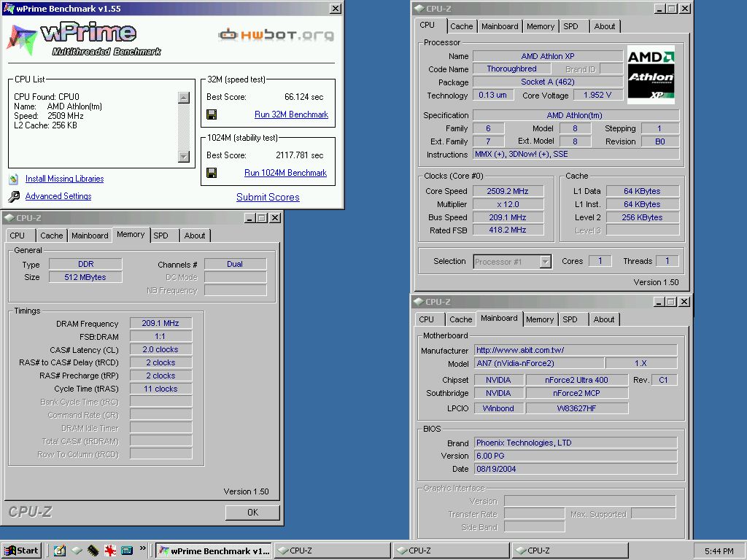Open Advanced Settings link

coord(58,196)
